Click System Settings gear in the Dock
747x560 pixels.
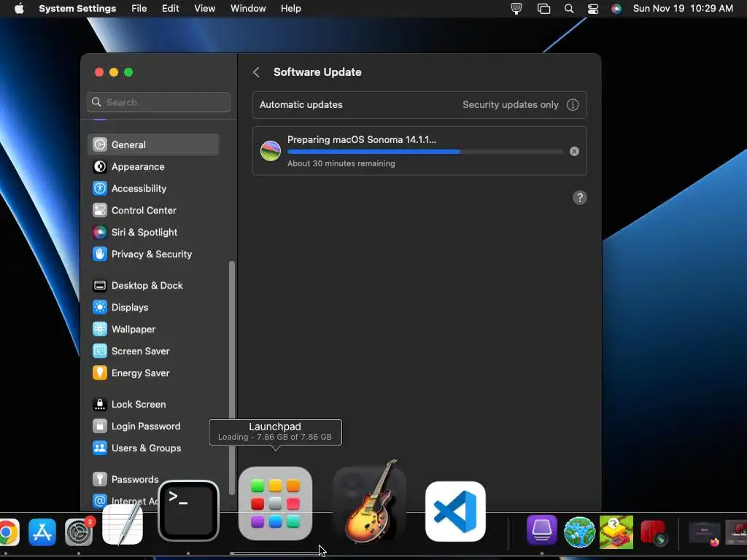[79, 533]
